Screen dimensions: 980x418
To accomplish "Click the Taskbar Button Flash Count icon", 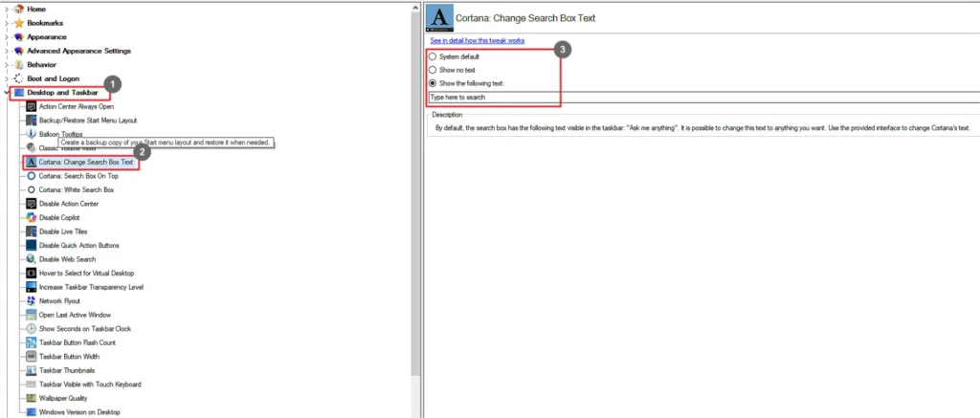I will [x=32, y=342].
